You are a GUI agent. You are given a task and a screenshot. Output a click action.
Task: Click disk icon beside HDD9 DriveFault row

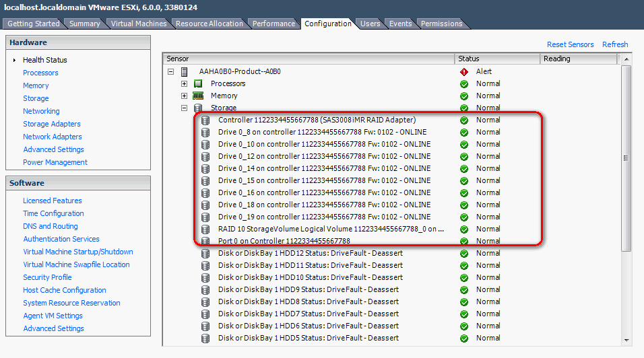coord(205,290)
